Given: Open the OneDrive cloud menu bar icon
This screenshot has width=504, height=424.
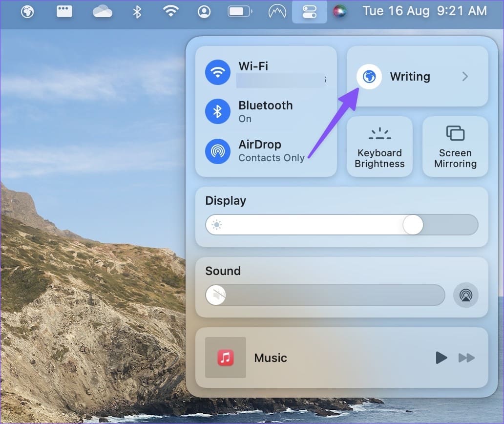Looking at the screenshot, I should coord(103,12).
